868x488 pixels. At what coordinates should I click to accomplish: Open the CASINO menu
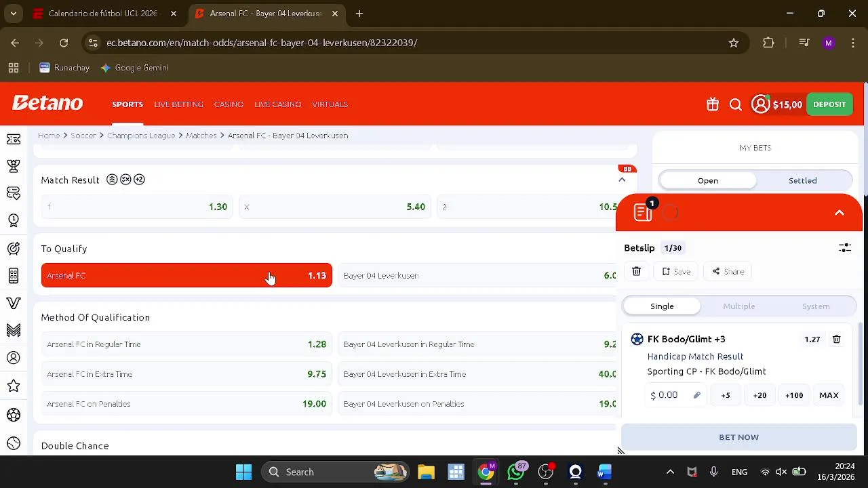[x=229, y=104]
